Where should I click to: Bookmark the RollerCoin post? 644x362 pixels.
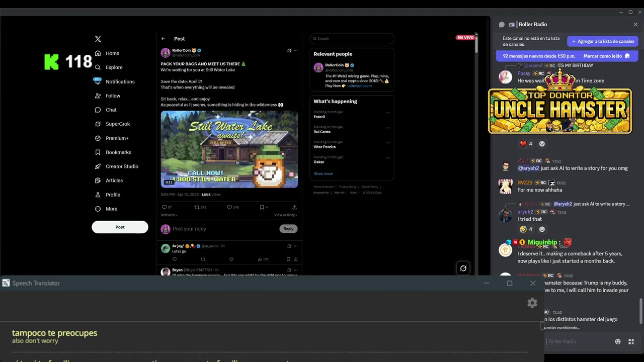(262, 207)
